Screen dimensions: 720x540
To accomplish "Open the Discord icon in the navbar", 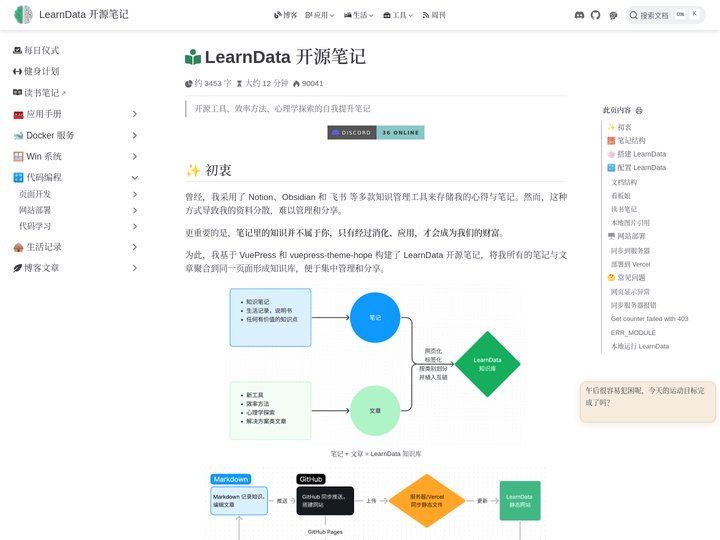I will point(579,15).
